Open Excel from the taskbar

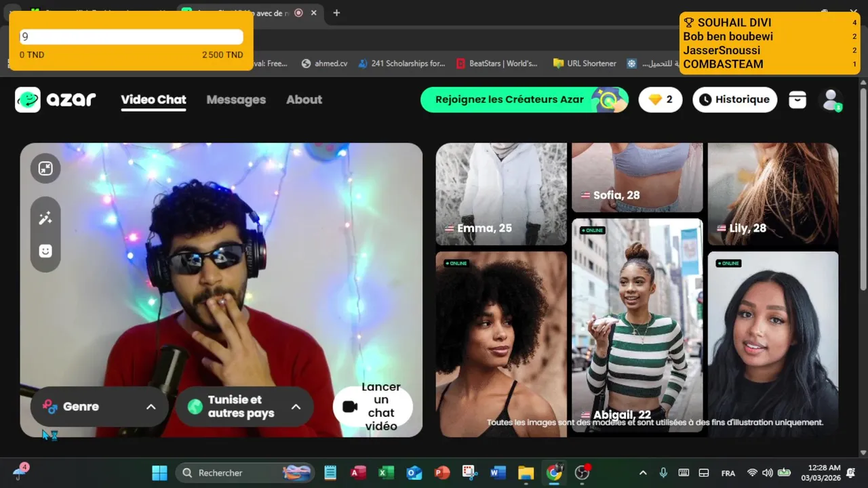coord(386,473)
